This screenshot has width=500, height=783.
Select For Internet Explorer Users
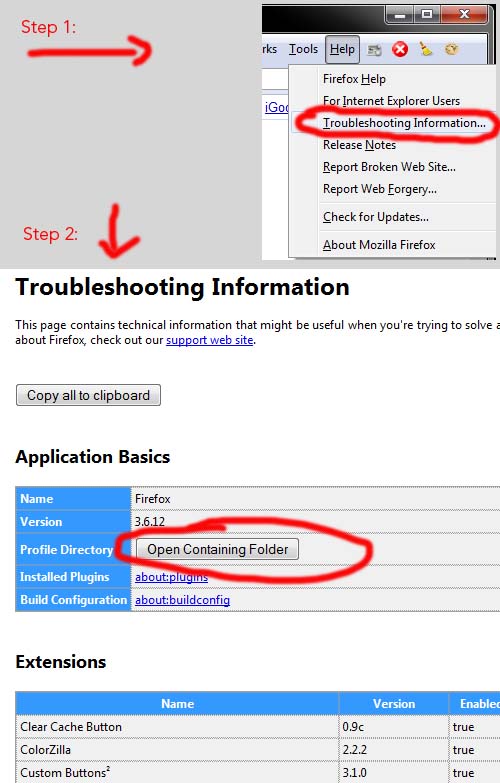click(391, 101)
